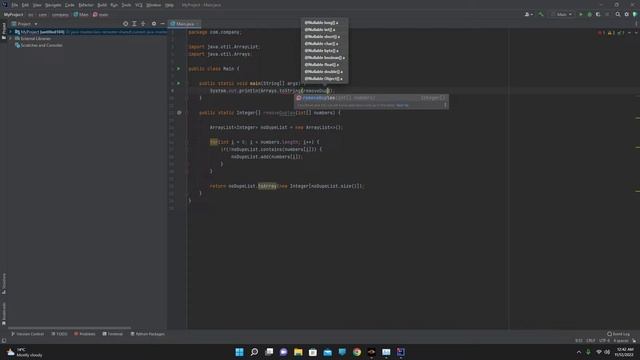Open the Run menu
The image size is (640, 360).
pyautogui.click(x=114, y=5)
